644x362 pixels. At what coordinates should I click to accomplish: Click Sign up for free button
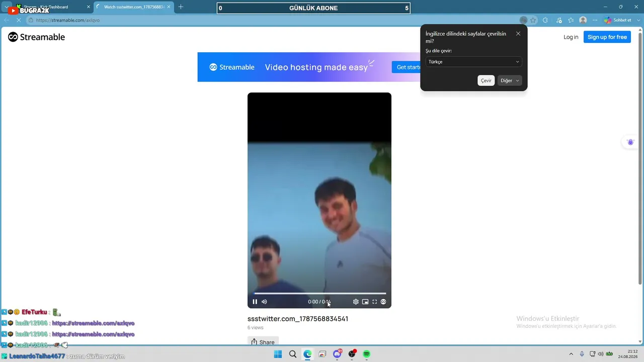[607, 37]
